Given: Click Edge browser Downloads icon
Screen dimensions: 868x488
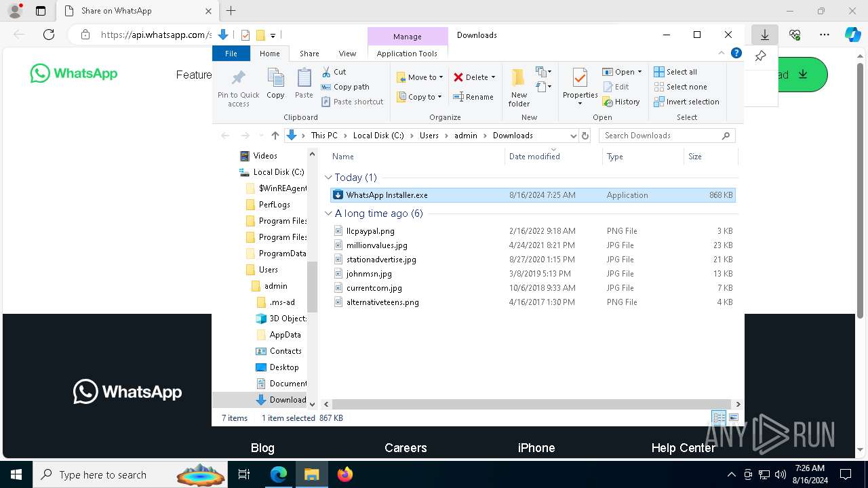Looking at the screenshot, I should 765,35.
